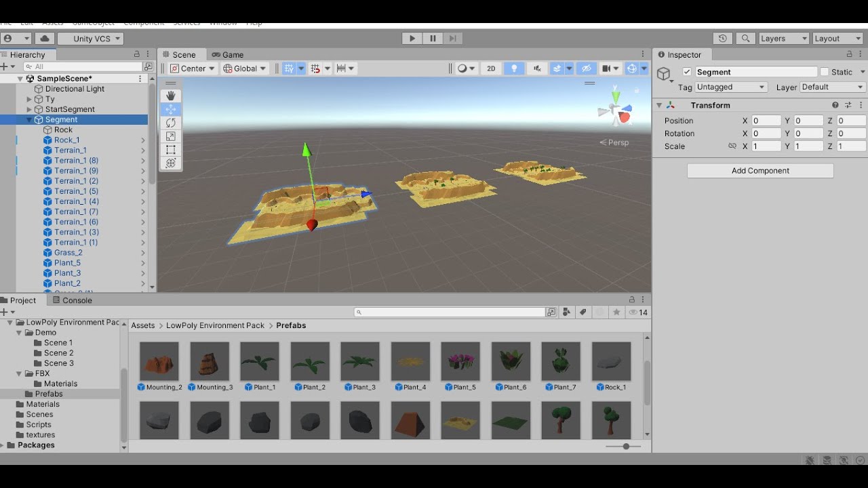Toggle 2D view mode
Image resolution: width=868 pixels, height=488 pixels.
(491, 68)
